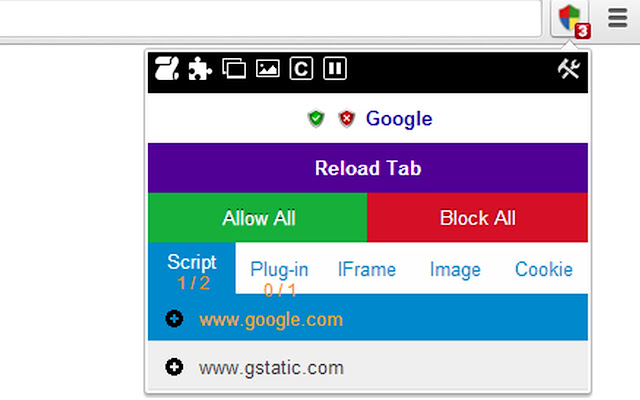
Task: Click the iframe windows icon
Action: coord(234,68)
